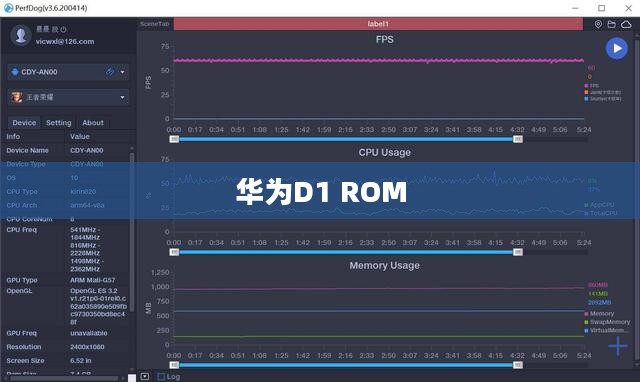Click the device info horizontal scrollbar
Image resolution: width=640 pixels, height=382 pixels.
[64, 378]
